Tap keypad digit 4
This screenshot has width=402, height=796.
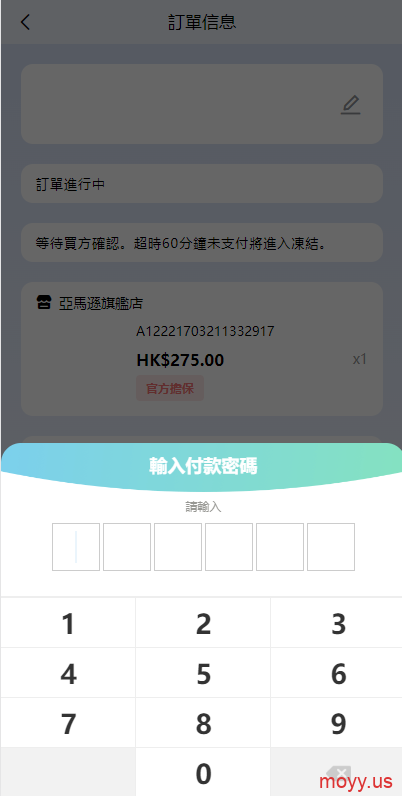tap(68, 673)
